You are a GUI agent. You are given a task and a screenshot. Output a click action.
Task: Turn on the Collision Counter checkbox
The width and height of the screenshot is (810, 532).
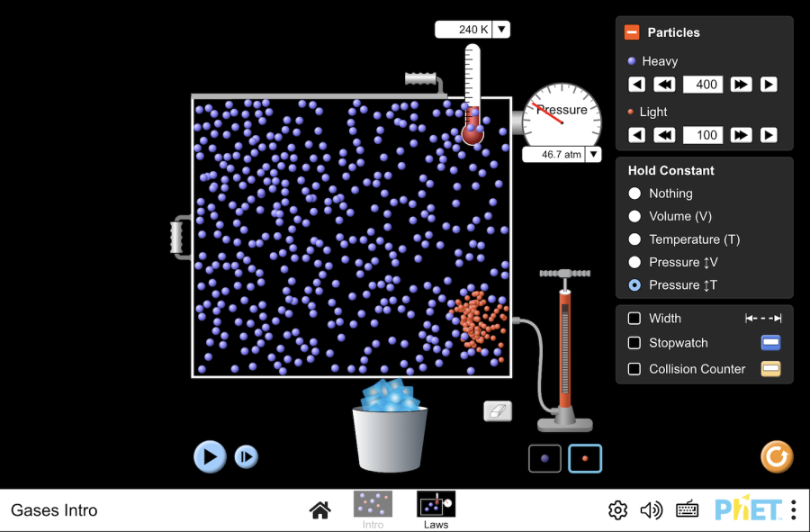(x=634, y=369)
